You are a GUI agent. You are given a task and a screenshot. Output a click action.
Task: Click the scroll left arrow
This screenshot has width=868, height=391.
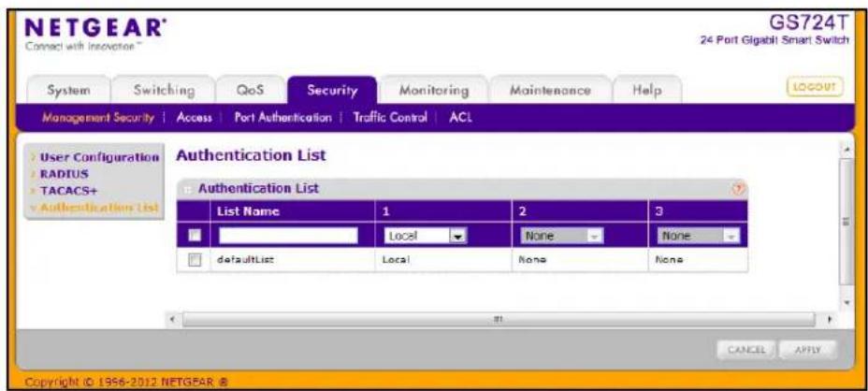point(173,320)
